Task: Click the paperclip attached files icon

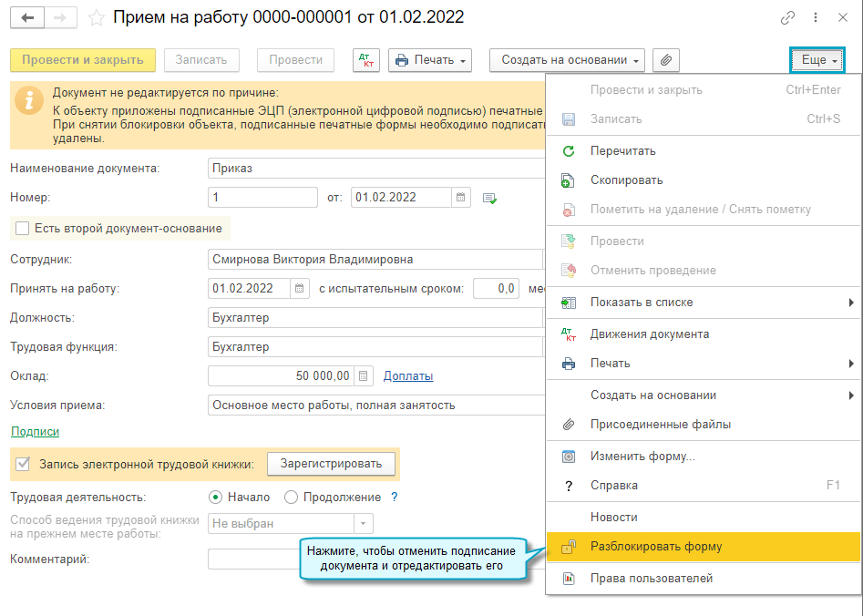Action: click(x=666, y=60)
